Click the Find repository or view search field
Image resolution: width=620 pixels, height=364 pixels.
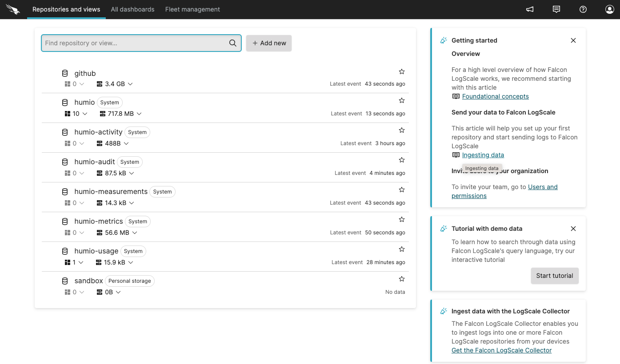coord(133,43)
